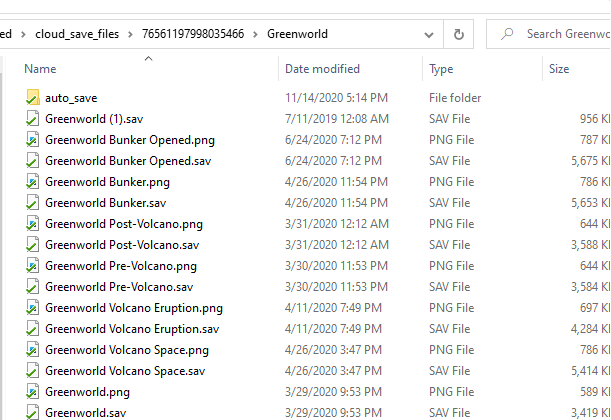Select file name Greenworld Bunker.png

coord(107,182)
